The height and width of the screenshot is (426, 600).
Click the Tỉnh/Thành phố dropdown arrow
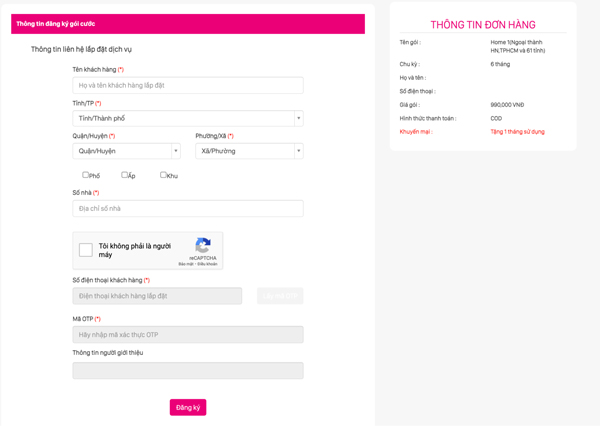pyautogui.click(x=298, y=118)
